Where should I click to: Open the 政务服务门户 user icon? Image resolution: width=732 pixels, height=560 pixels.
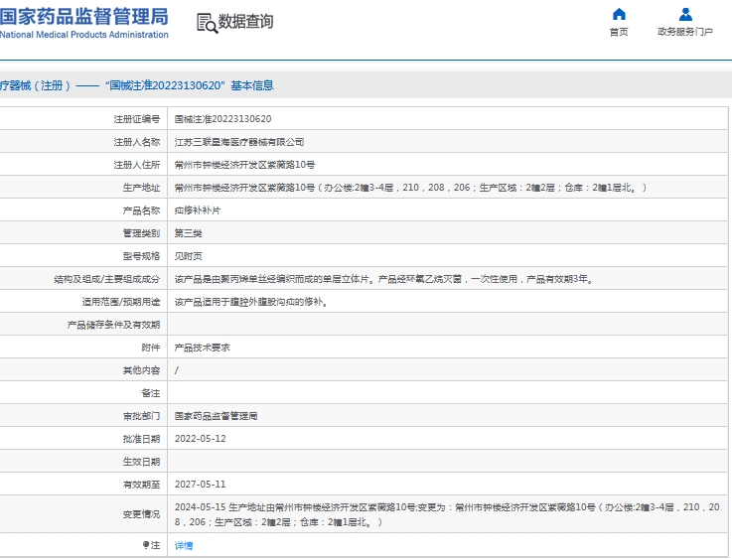click(685, 14)
